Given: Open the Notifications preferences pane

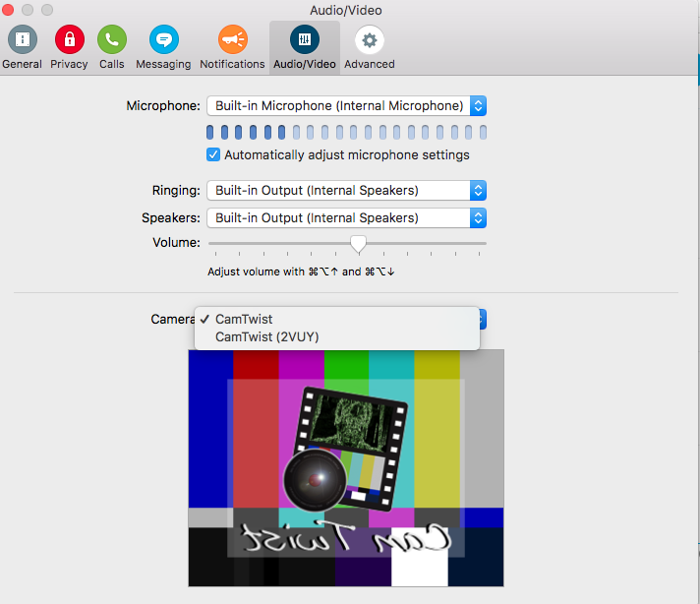Looking at the screenshot, I should point(232,47).
